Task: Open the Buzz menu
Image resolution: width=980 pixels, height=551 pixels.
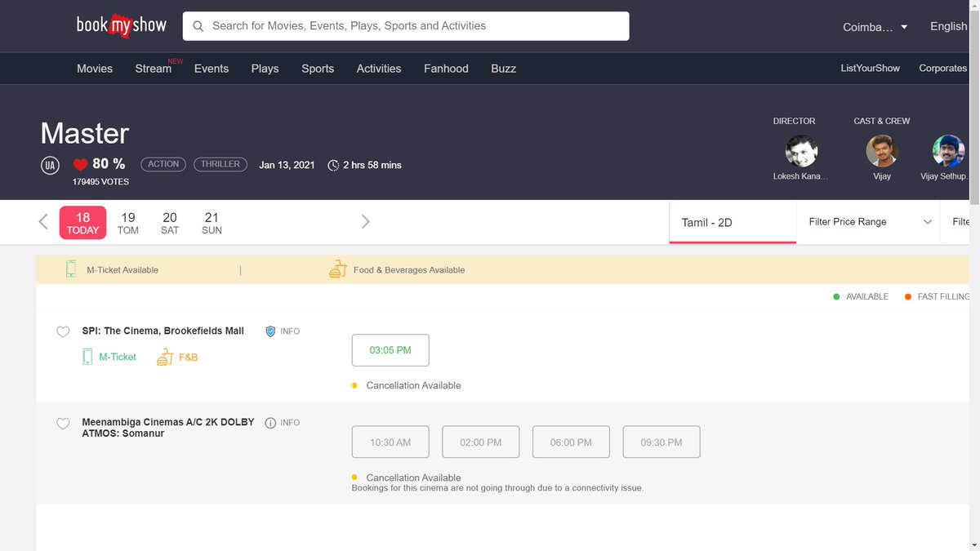Action: pyautogui.click(x=504, y=69)
